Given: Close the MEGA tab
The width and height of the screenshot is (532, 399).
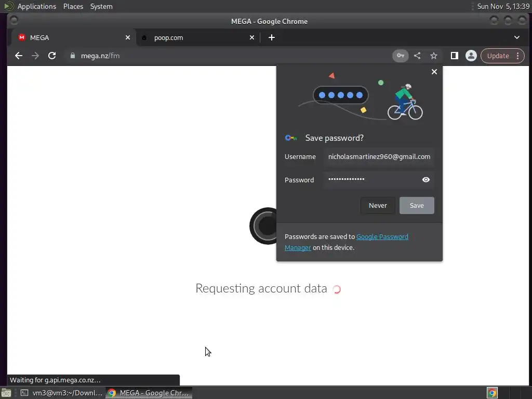Looking at the screenshot, I should tap(128, 37).
